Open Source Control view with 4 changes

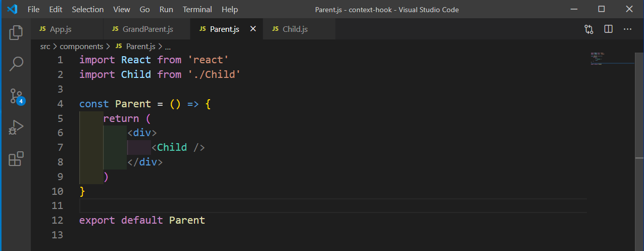(16, 96)
